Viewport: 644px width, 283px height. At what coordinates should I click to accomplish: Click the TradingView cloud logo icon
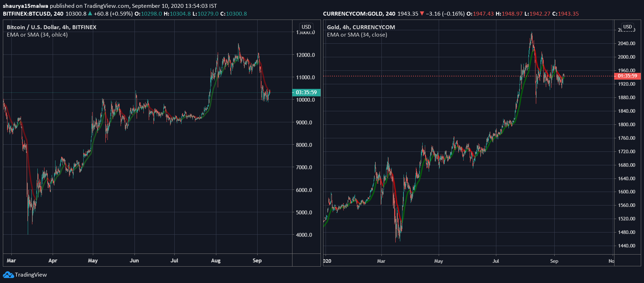coord(8,275)
